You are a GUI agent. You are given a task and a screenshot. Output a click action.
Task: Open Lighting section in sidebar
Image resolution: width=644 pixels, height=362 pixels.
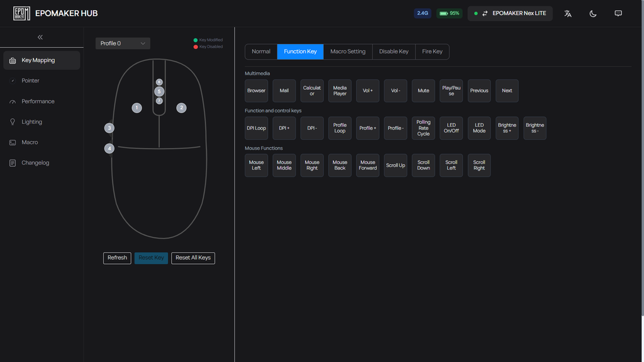[42, 122]
